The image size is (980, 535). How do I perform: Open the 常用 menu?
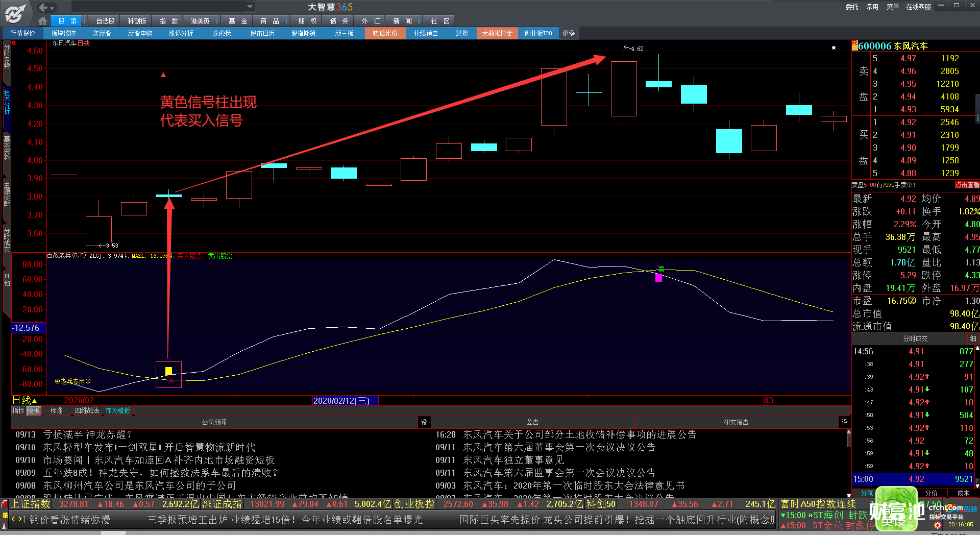click(x=872, y=7)
